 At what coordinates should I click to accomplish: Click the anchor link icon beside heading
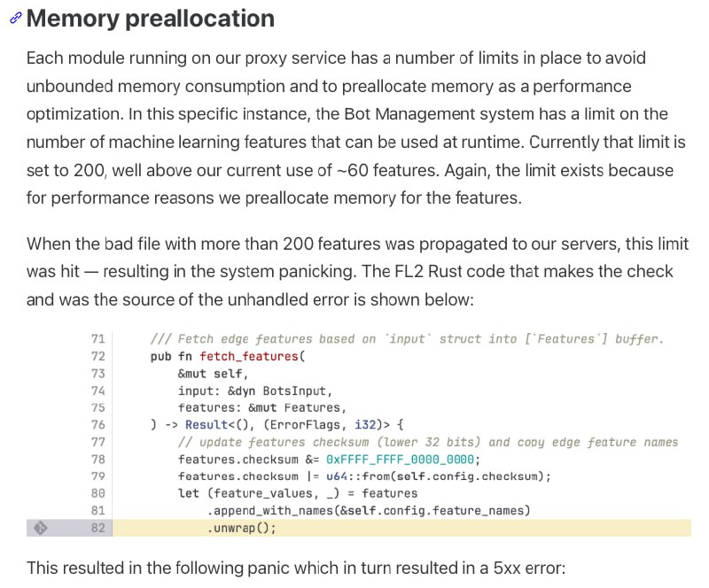tap(15, 19)
